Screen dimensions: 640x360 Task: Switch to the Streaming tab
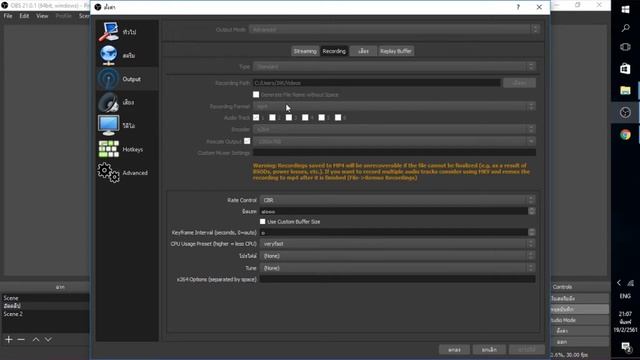(x=305, y=51)
